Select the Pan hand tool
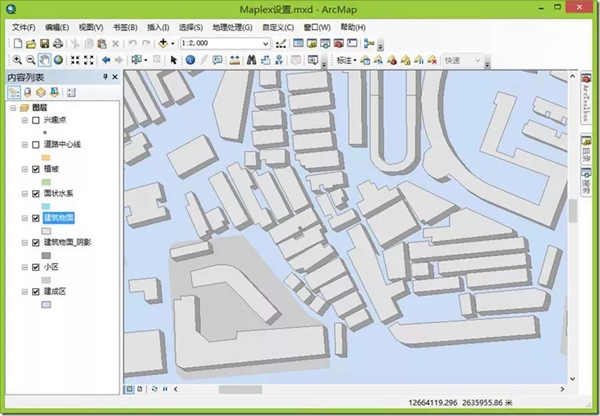The width and height of the screenshot is (600, 416). [44, 60]
